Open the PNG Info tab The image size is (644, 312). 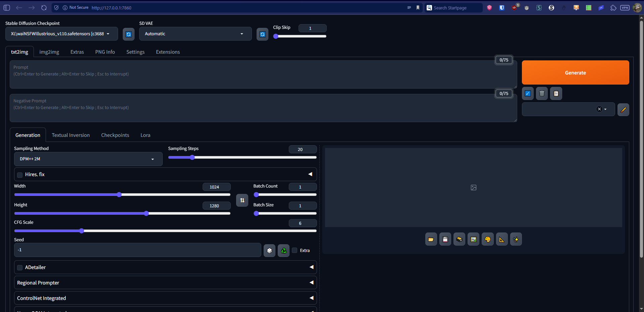coord(105,52)
